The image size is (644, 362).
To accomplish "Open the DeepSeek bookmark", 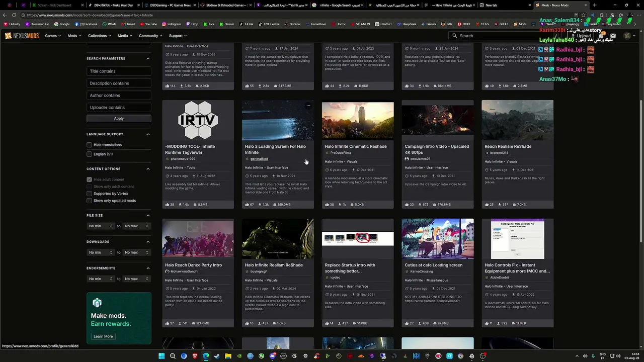I will (407, 24).
